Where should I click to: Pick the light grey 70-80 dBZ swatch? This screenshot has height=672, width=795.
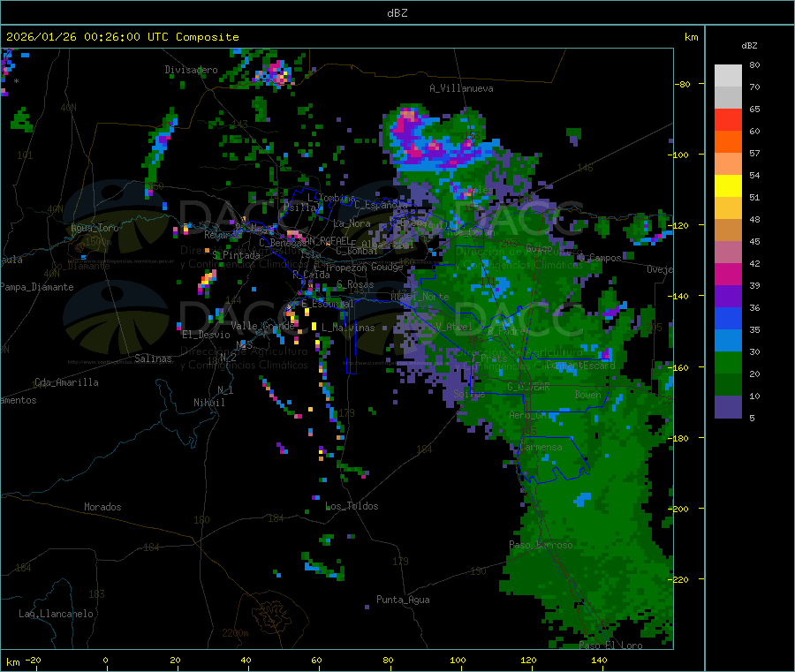point(728,76)
